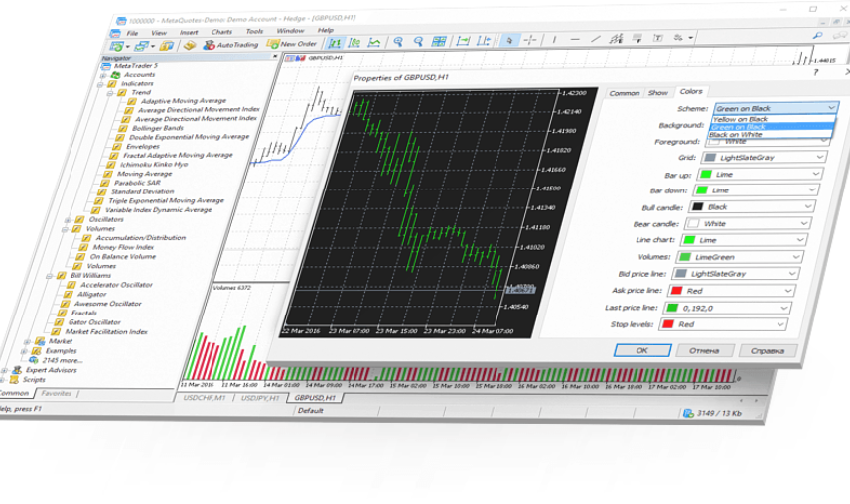Screen dimensions: 850x504
Task: Open the Bar up color dropdown
Action: pyautogui.click(x=759, y=174)
